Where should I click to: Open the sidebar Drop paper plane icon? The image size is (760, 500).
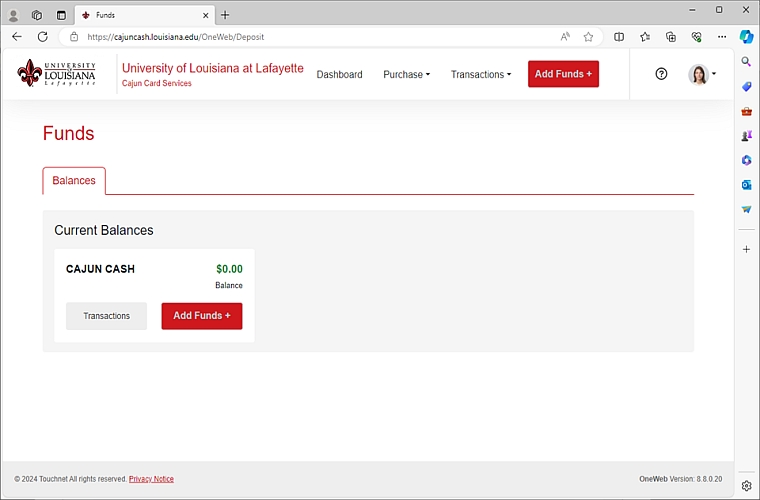point(746,209)
